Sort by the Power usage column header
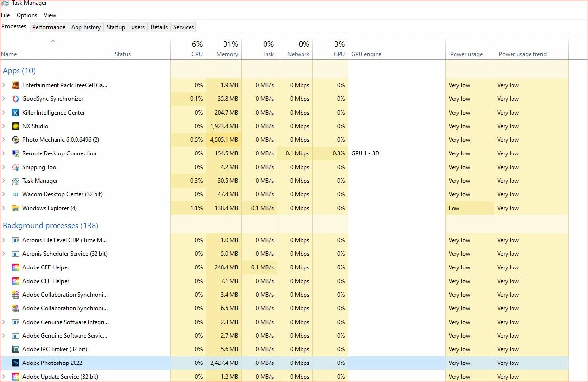Image resolution: width=588 pixels, height=382 pixels. [470, 49]
